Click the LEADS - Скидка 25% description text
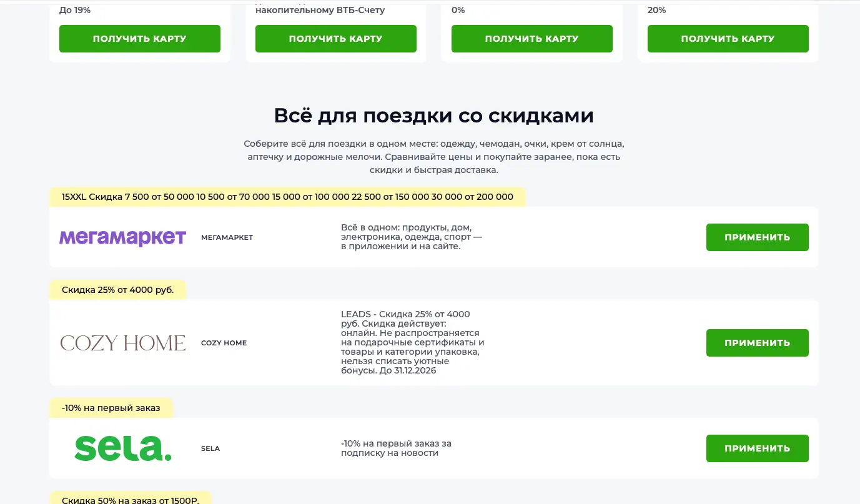 coord(413,342)
